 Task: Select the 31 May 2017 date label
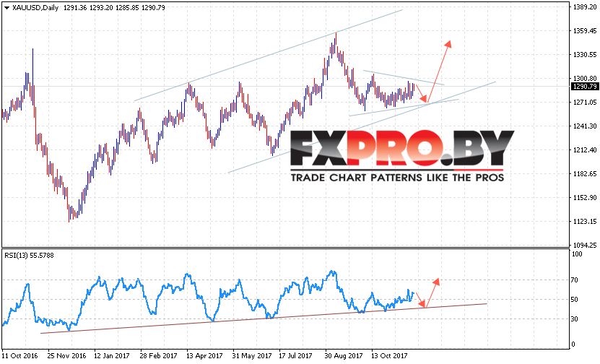click(252, 356)
